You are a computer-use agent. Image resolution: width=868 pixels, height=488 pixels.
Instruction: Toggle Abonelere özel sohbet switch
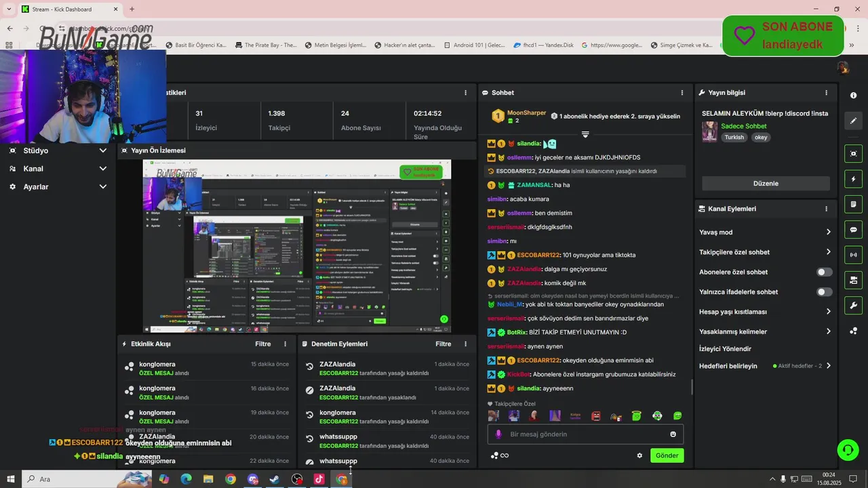825,272
